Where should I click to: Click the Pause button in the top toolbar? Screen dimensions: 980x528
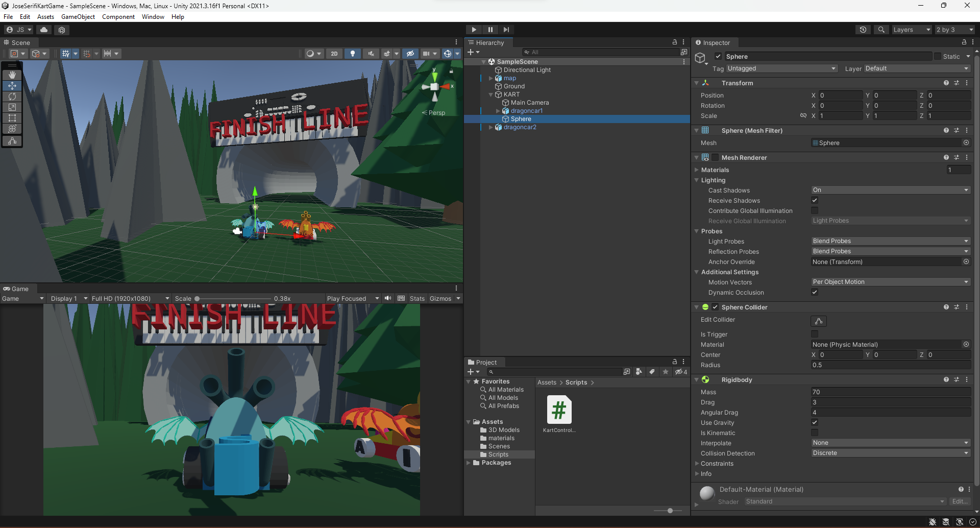click(x=490, y=30)
